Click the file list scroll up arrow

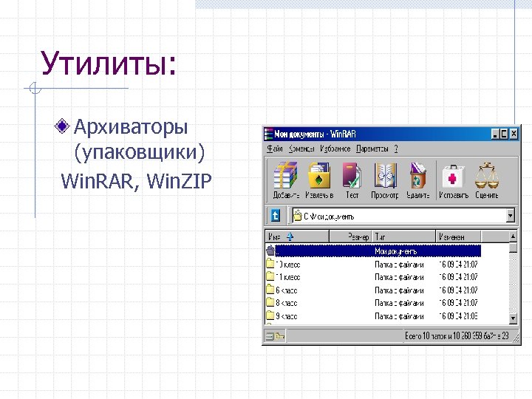(x=513, y=236)
